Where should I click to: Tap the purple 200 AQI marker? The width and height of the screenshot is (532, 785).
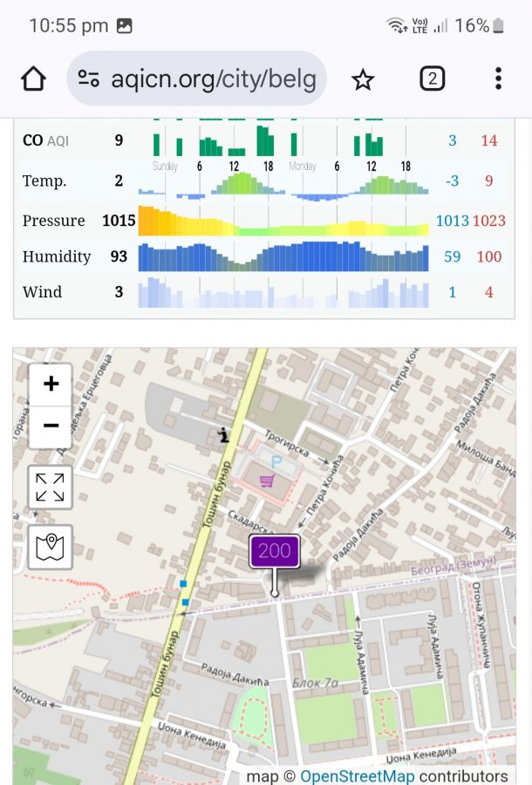pyautogui.click(x=275, y=552)
